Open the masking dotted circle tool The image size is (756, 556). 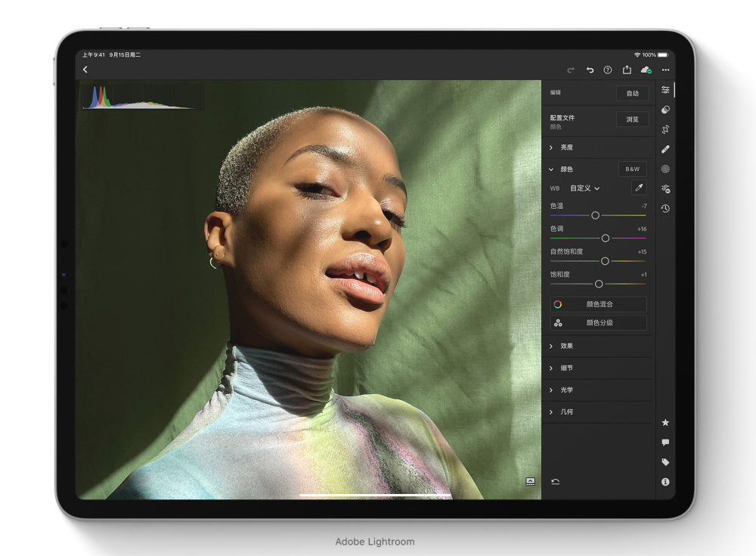665,169
